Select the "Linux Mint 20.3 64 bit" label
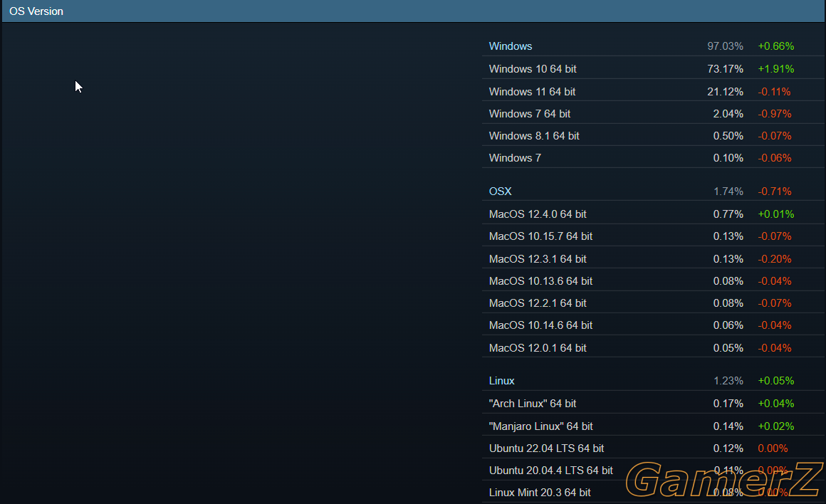 tap(540, 493)
